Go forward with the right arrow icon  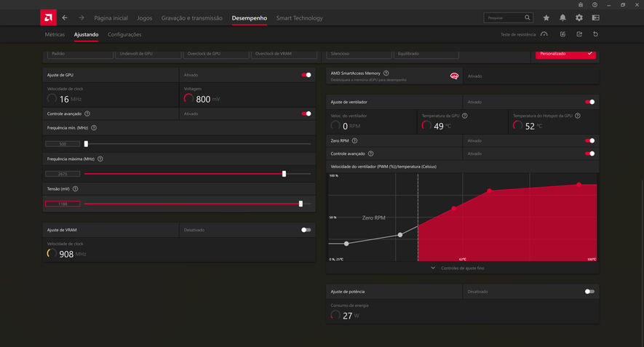point(82,17)
